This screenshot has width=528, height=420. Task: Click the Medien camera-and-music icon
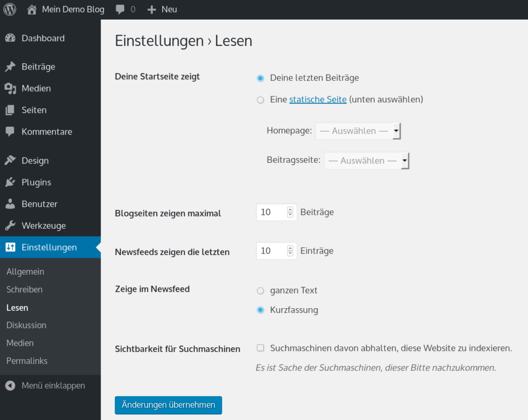(x=10, y=89)
